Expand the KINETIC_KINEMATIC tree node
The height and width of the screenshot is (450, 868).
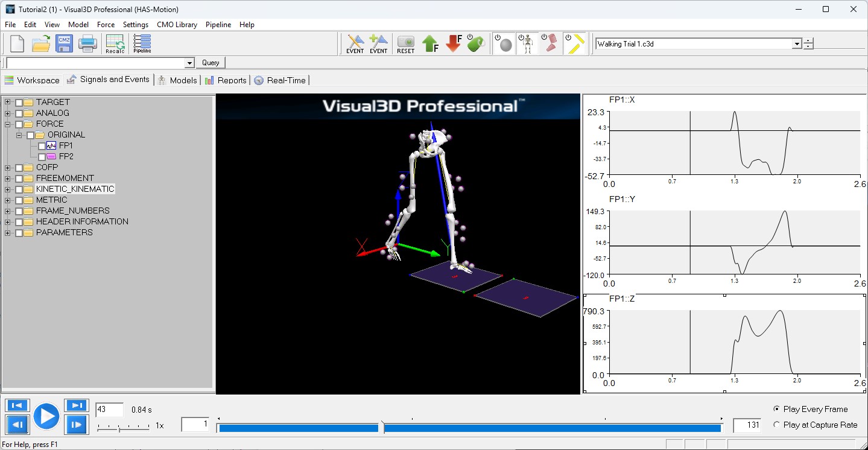[x=8, y=189]
